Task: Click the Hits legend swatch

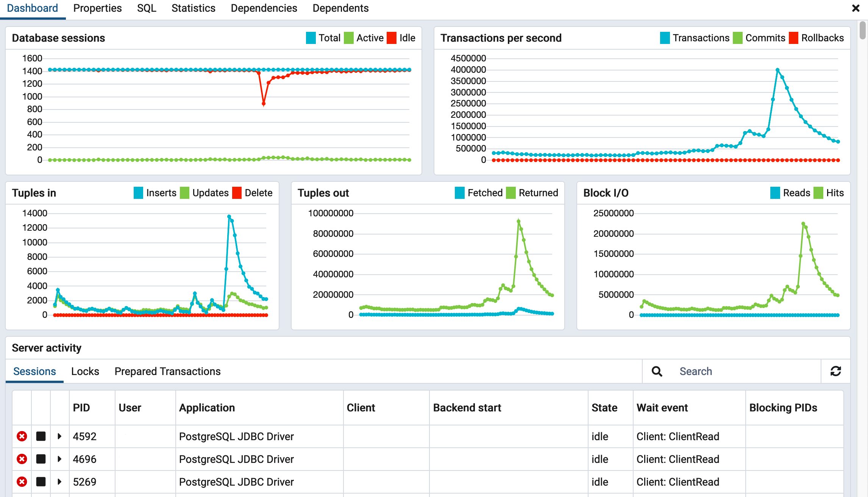Action: (818, 193)
